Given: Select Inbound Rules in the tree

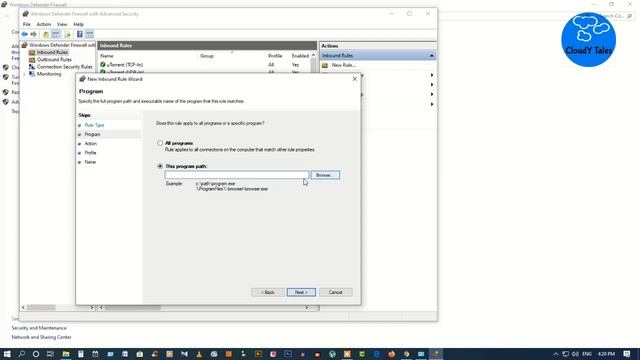Looking at the screenshot, I should tap(52, 52).
